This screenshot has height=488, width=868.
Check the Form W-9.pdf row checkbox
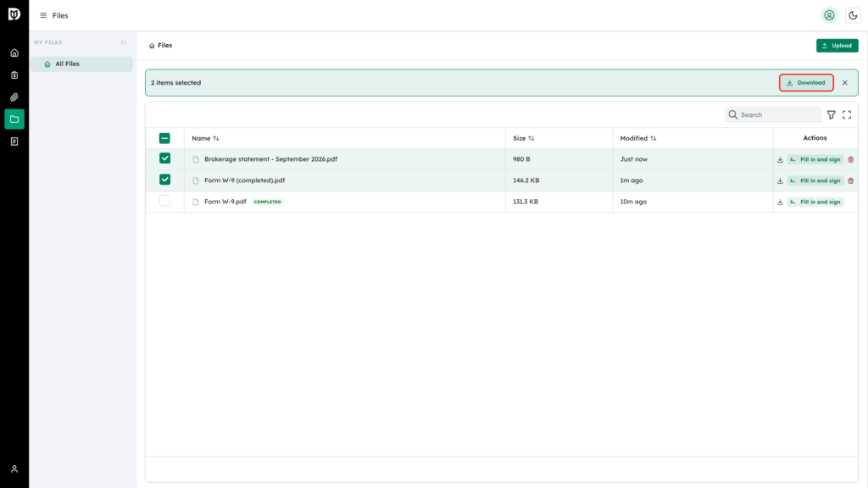pos(165,201)
